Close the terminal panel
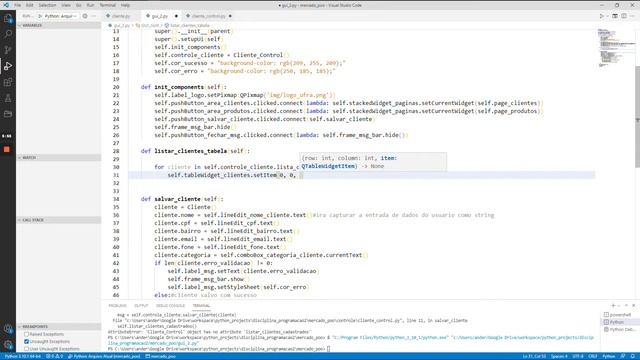Viewport: 640px width, 360px height. pos(633,305)
